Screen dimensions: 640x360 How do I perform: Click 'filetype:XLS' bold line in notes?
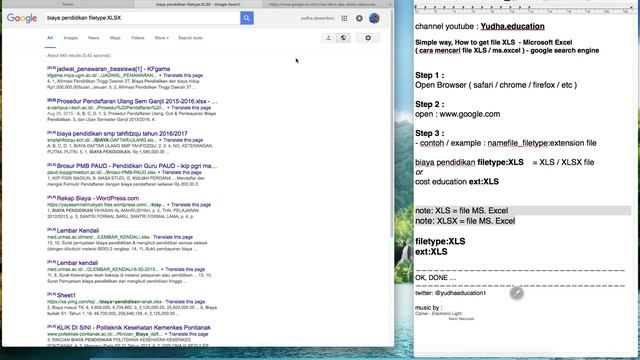coord(440,241)
